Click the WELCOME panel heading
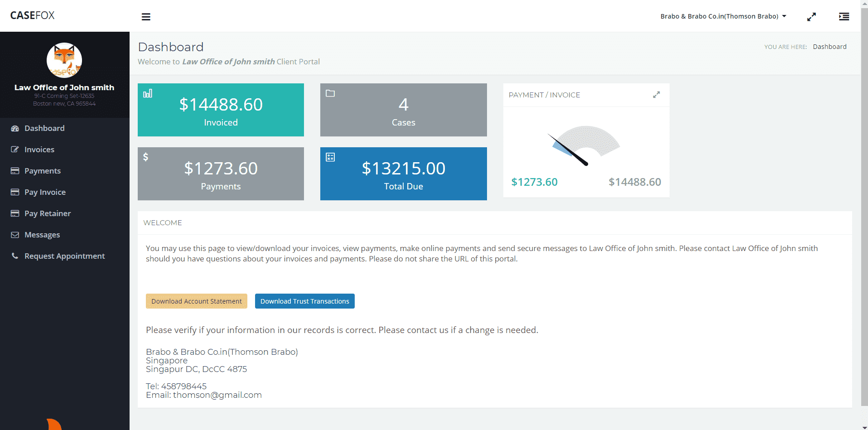Viewport: 868px width, 430px height. coord(163,222)
